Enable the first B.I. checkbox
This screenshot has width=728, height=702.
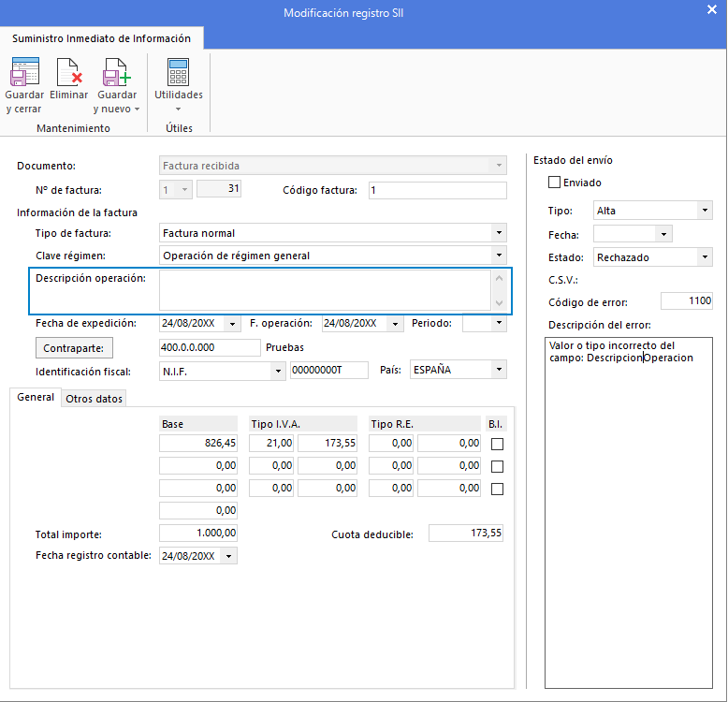point(498,445)
